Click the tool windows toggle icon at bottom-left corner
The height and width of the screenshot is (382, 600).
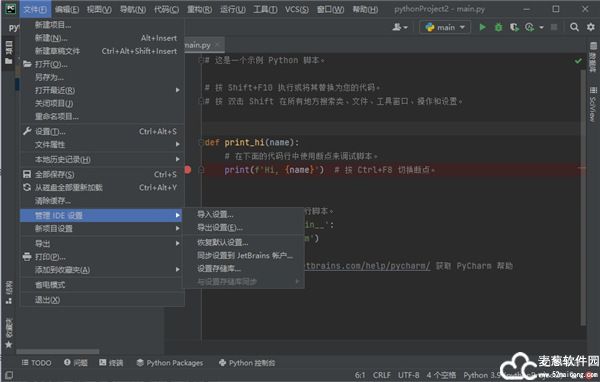(x=9, y=375)
